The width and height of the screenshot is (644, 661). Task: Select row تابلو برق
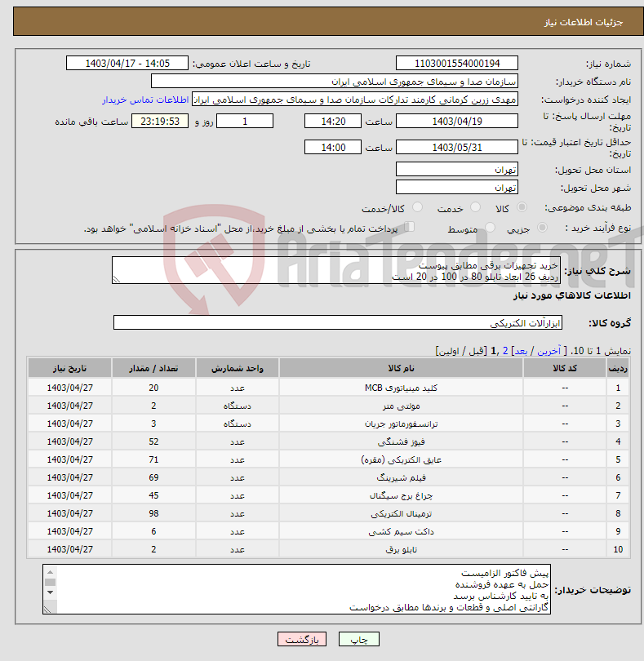[328, 549]
